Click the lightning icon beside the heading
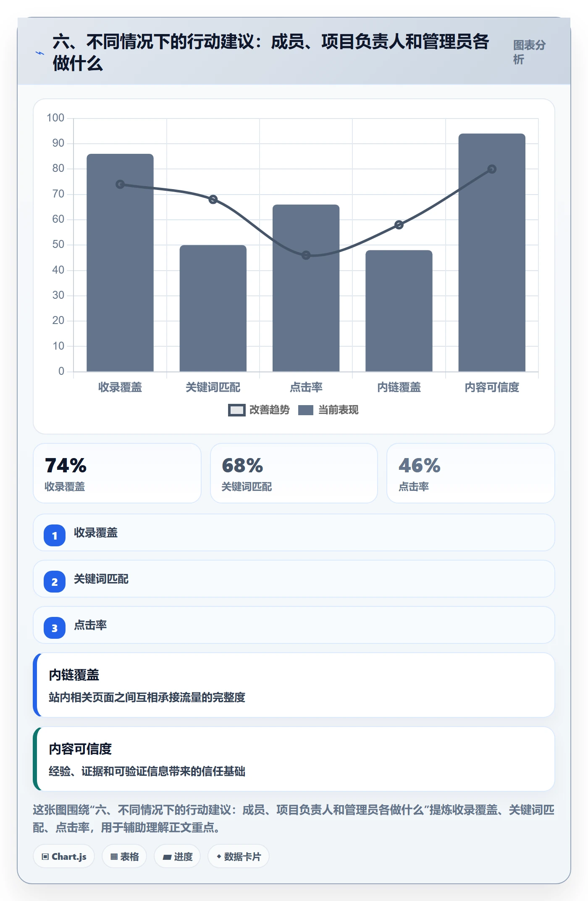 (x=40, y=53)
